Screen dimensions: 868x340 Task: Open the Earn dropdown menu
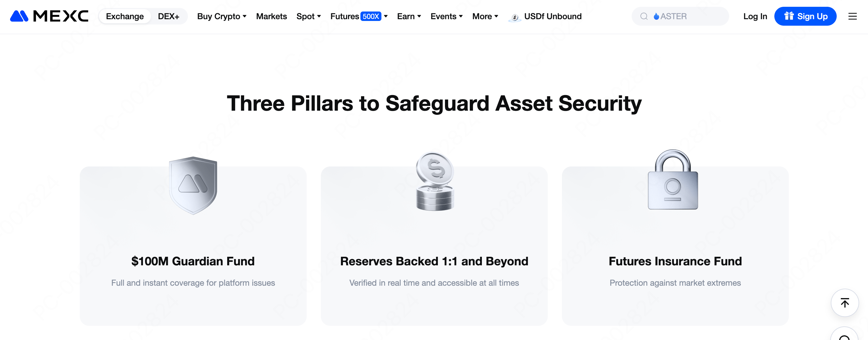pyautogui.click(x=409, y=16)
